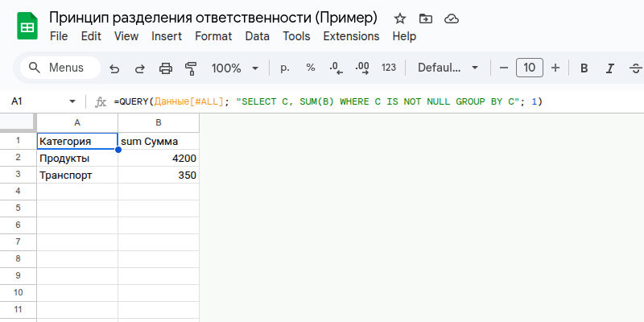Select row 10 header
Image resolution: width=644 pixels, height=322 pixels.
click(18, 292)
